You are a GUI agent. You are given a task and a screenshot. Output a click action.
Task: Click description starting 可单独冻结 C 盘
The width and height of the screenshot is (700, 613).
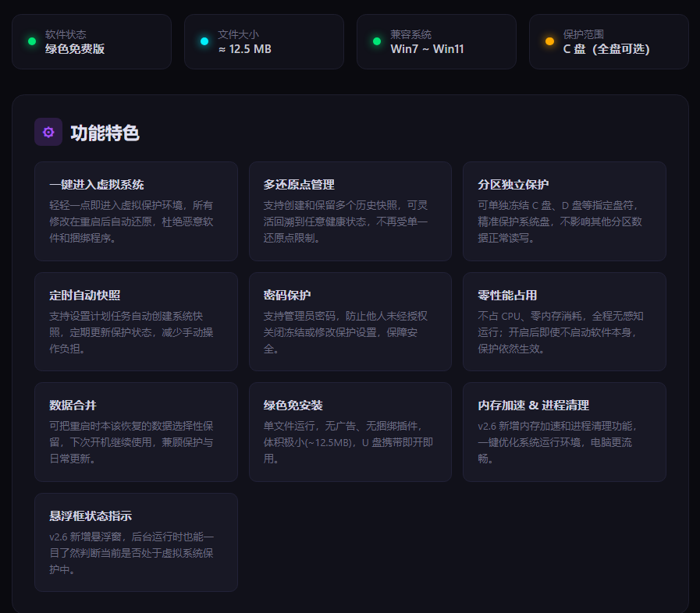pyautogui.click(x=560, y=221)
